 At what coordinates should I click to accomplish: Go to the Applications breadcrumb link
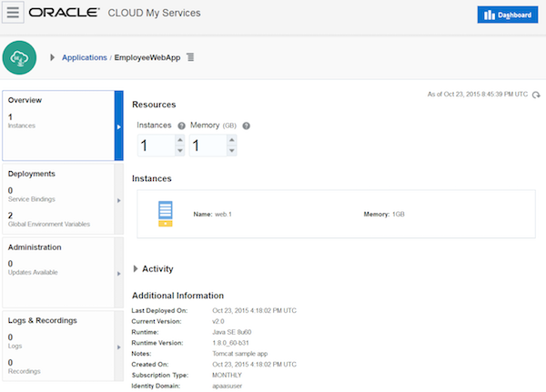pos(84,57)
